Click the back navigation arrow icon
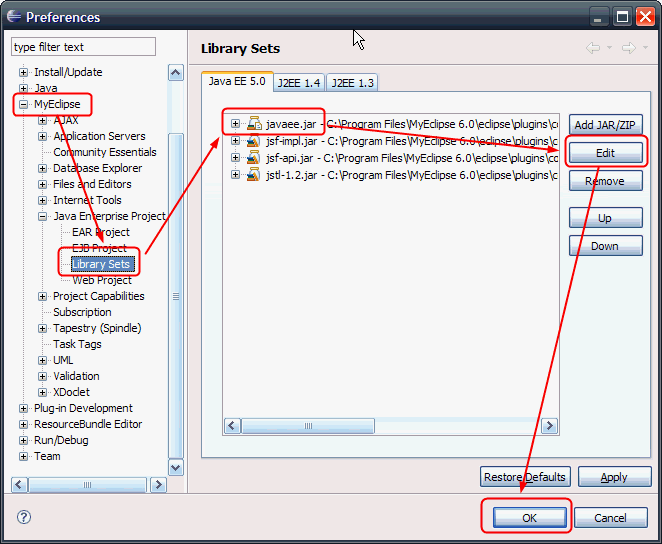 pos(593,48)
